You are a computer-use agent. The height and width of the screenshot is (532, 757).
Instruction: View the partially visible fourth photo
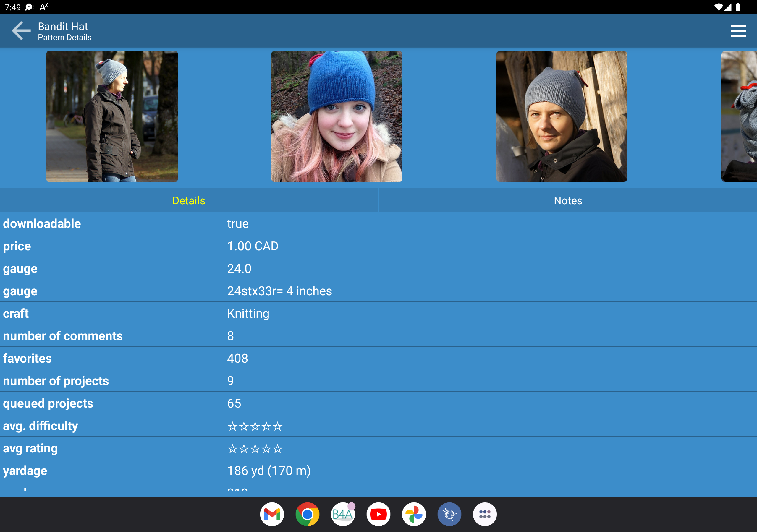pos(739,116)
